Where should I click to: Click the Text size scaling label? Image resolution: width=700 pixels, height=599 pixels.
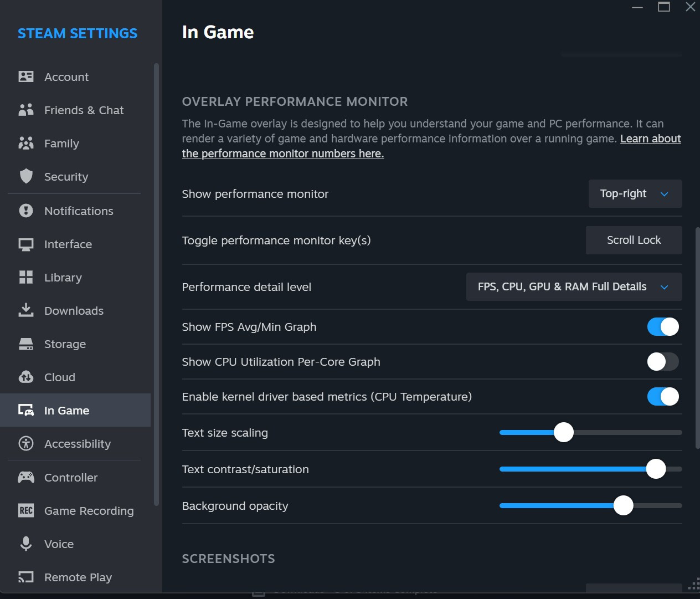tap(225, 433)
